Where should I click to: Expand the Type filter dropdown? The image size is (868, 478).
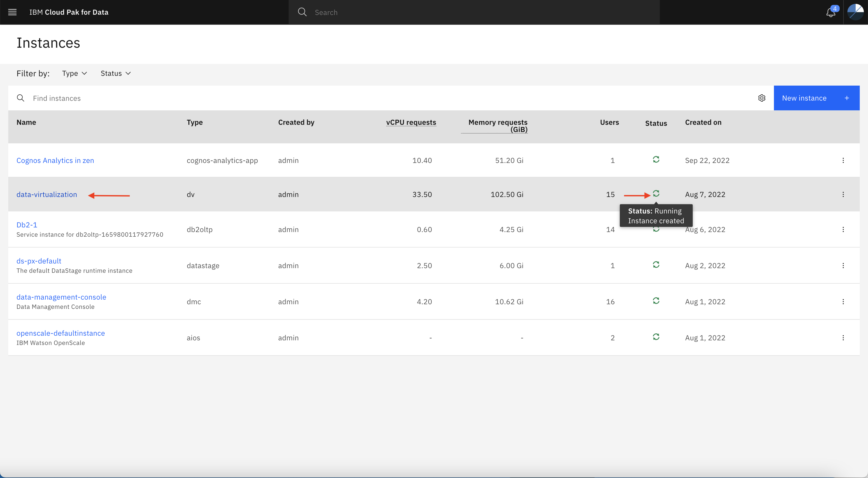(x=74, y=73)
